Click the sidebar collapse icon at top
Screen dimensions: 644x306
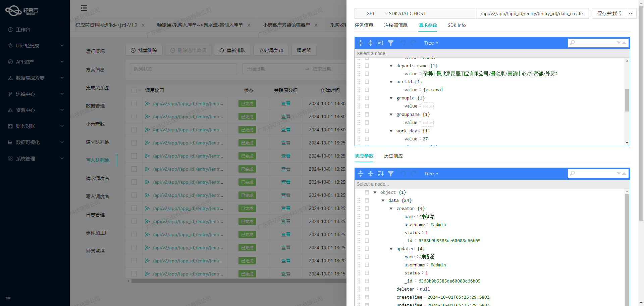tap(84, 8)
